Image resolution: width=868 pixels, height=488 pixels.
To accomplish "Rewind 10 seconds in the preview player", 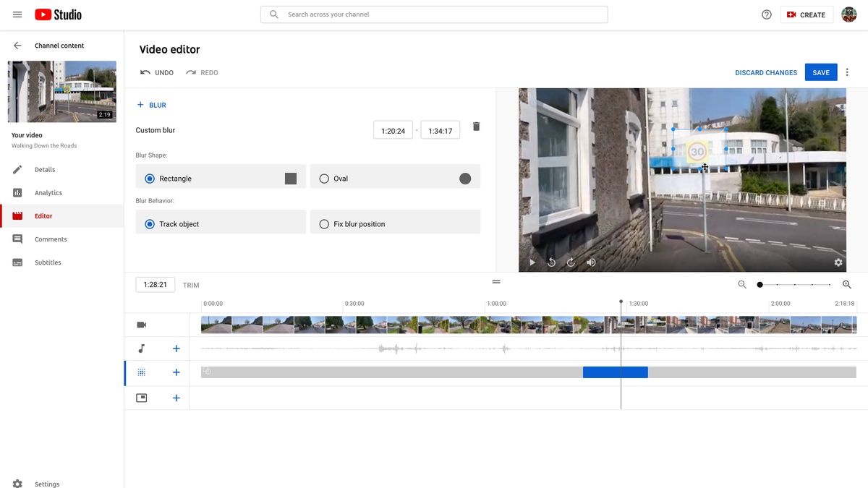I will pos(551,262).
